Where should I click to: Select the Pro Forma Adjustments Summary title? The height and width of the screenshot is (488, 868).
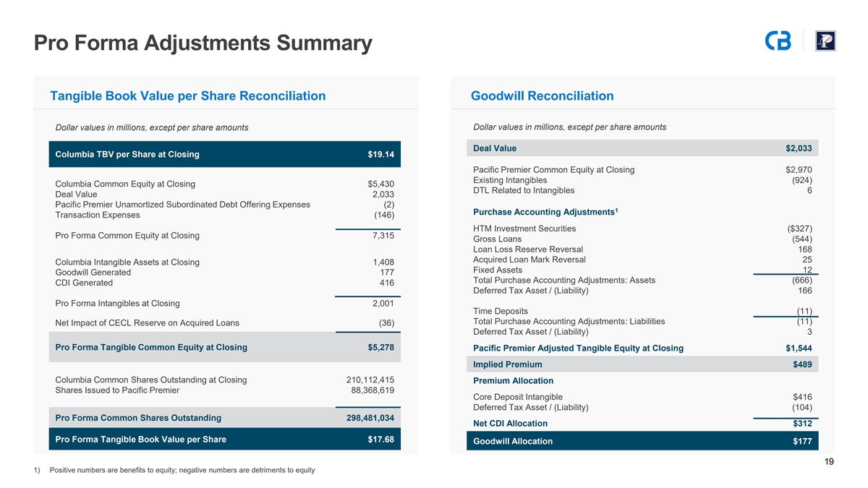pyautogui.click(x=203, y=44)
